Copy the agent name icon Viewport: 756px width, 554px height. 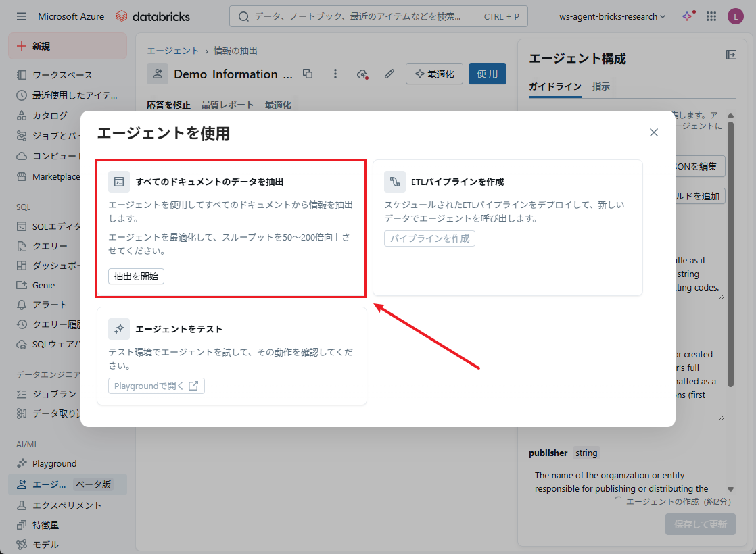click(308, 74)
